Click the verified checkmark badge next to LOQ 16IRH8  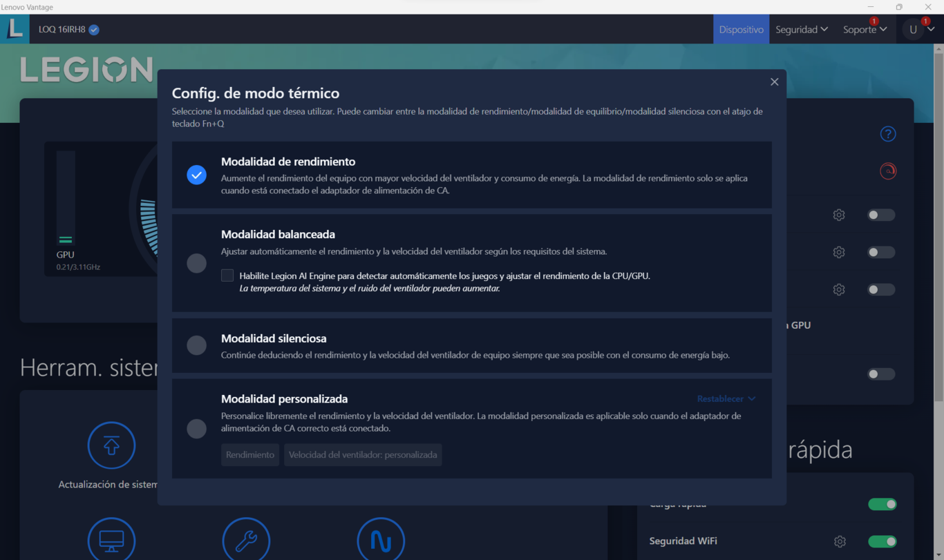(x=94, y=30)
